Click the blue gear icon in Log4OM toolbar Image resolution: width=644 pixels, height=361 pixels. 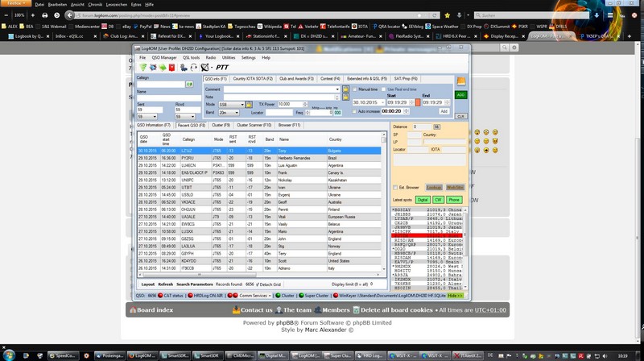tap(153, 68)
